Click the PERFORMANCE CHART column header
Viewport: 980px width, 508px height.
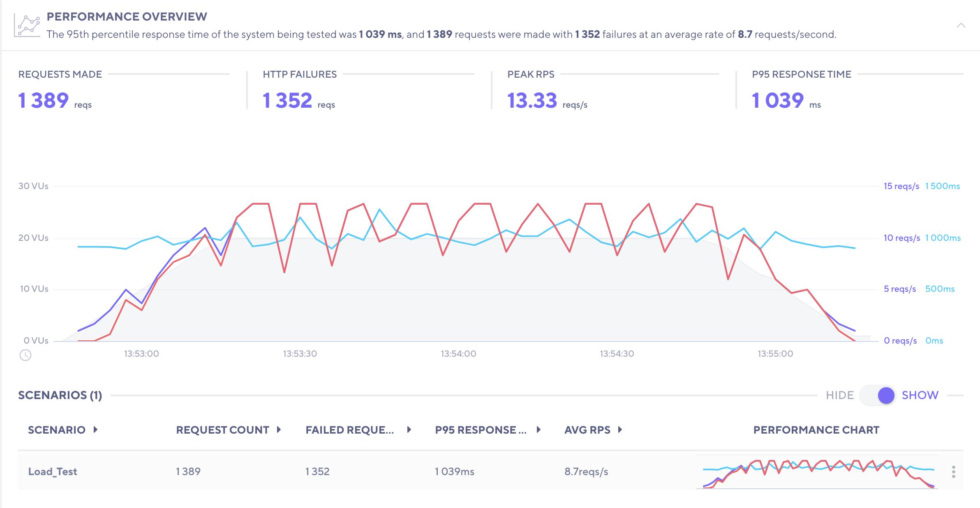[x=816, y=430]
